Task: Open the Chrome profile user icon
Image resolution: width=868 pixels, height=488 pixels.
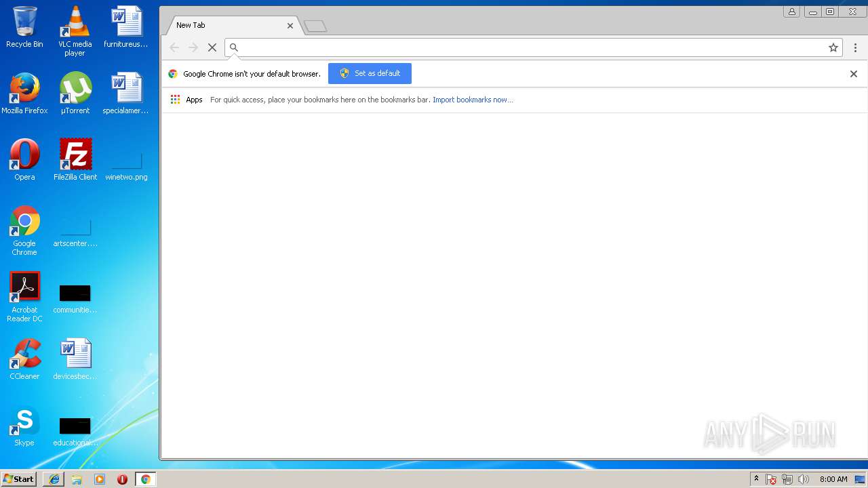Action: (x=791, y=12)
